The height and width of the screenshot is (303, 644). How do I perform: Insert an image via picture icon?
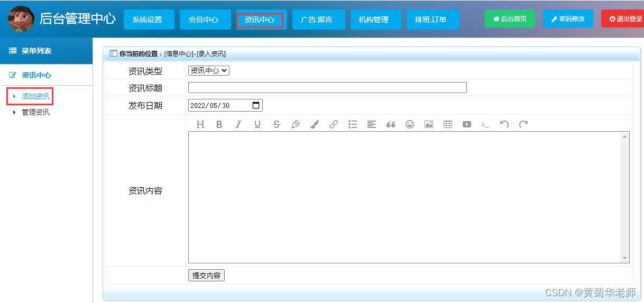tap(429, 124)
